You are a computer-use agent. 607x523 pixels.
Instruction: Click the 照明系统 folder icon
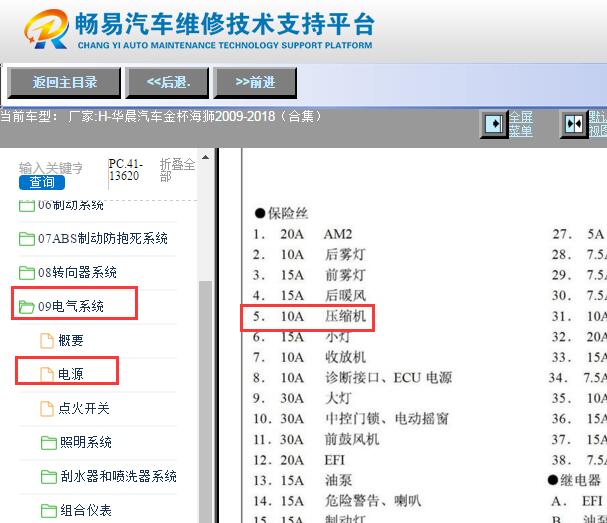coord(49,442)
